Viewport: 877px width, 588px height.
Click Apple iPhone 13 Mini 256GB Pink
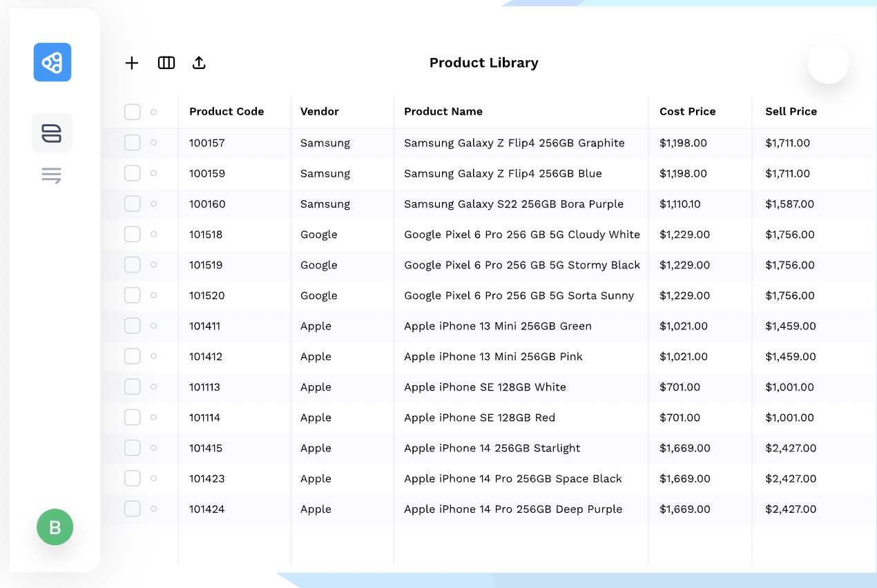(494, 356)
